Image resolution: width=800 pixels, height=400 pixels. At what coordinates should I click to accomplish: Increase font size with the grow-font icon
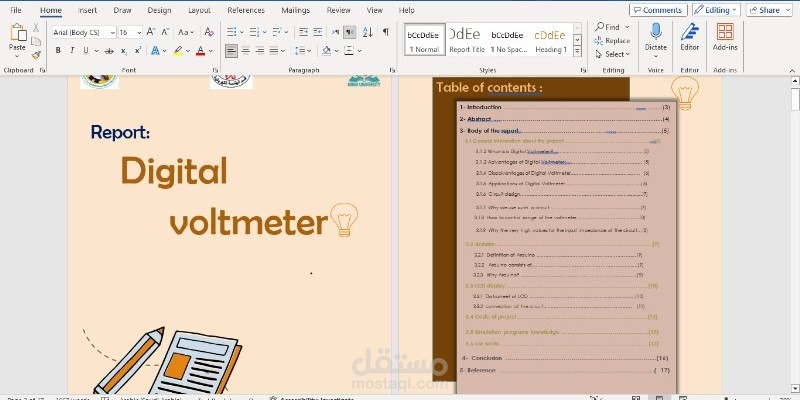151,32
